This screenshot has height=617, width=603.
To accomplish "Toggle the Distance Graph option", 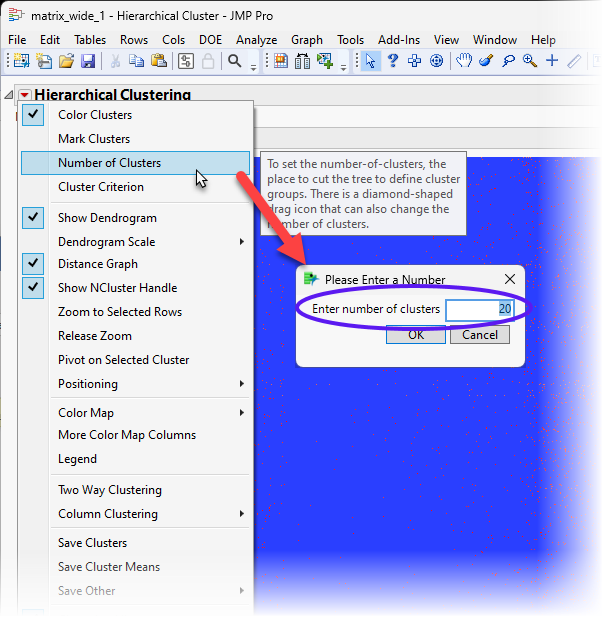I will pyautogui.click(x=33, y=264).
